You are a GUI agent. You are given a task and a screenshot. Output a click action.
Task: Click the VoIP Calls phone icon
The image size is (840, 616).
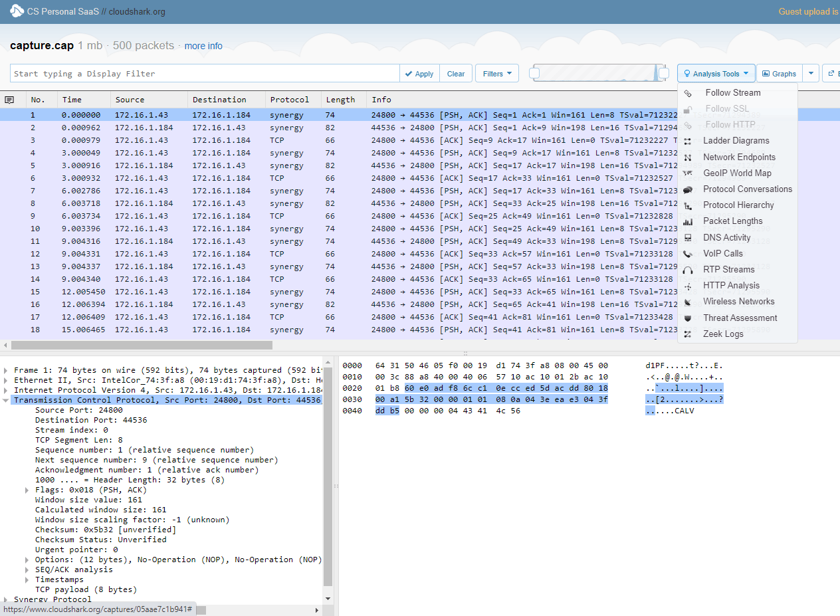pyautogui.click(x=688, y=254)
